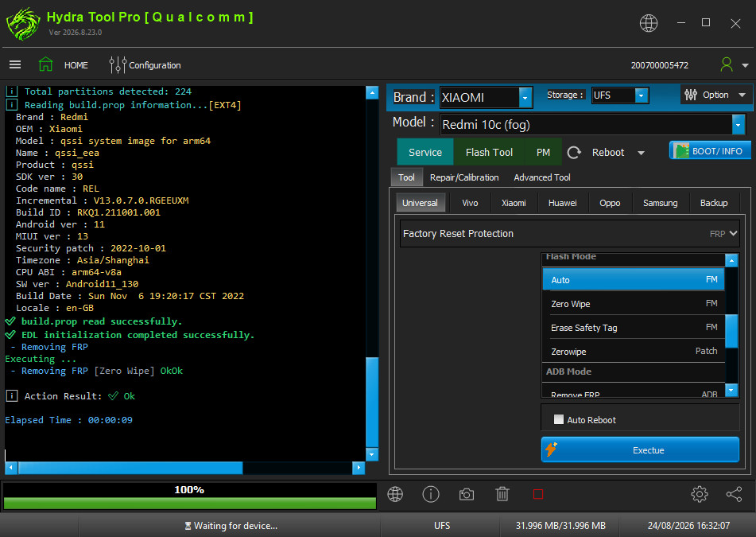Open the user account dropdown arrow
756x537 pixels.
(x=745, y=65)
